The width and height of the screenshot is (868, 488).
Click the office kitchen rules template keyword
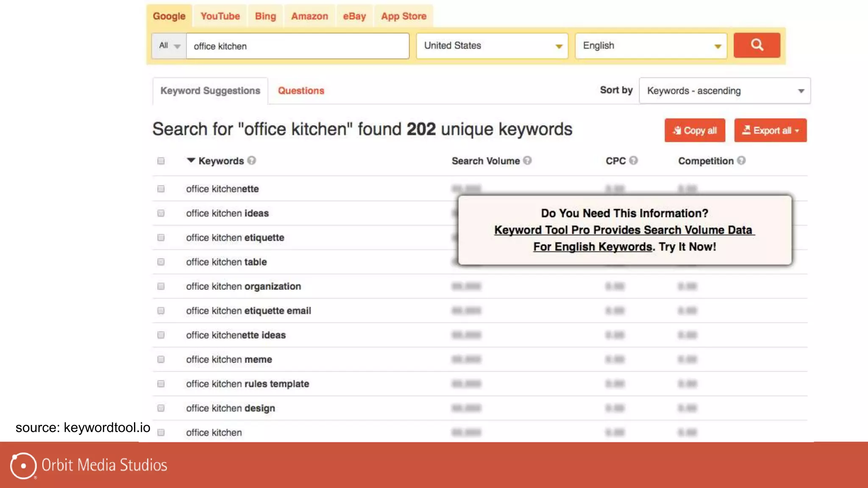(x=248, y=384)
